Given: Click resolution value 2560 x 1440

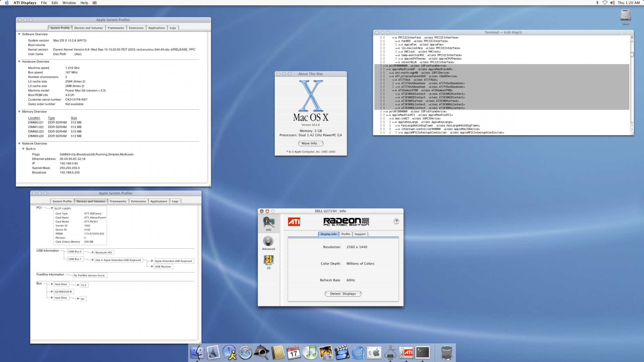Looking at the screenshot, I should coord(357,247).
